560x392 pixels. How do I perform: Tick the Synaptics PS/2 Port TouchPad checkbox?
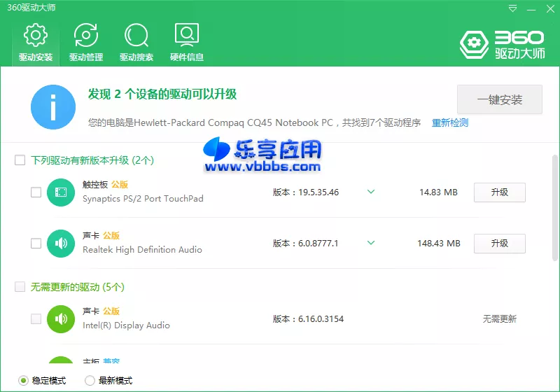click(36, 192)
